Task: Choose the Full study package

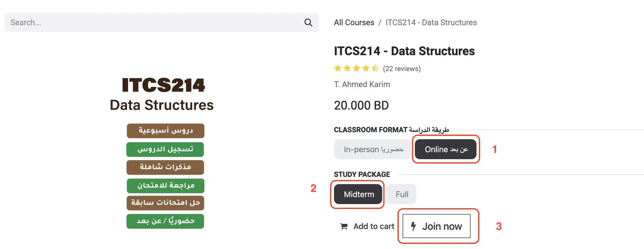Action: (x=401, y=194)
